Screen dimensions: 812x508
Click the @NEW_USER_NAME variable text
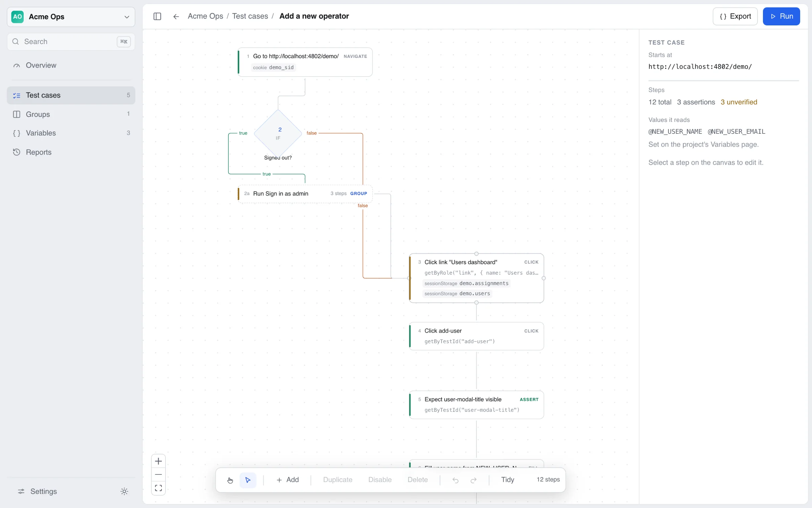[x=675, y=132]
